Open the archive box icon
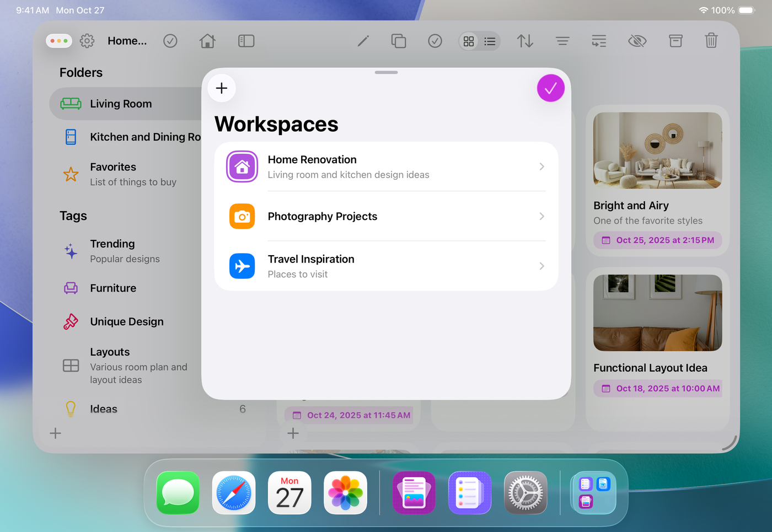The height and width of the screenshot is (532, 772). click(675, 41)
